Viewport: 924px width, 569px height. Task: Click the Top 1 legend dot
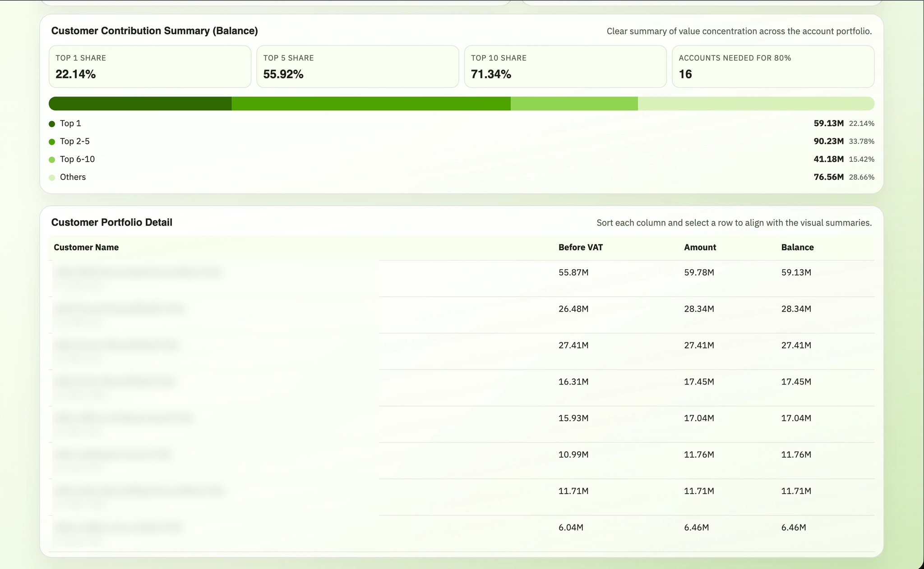52,124
